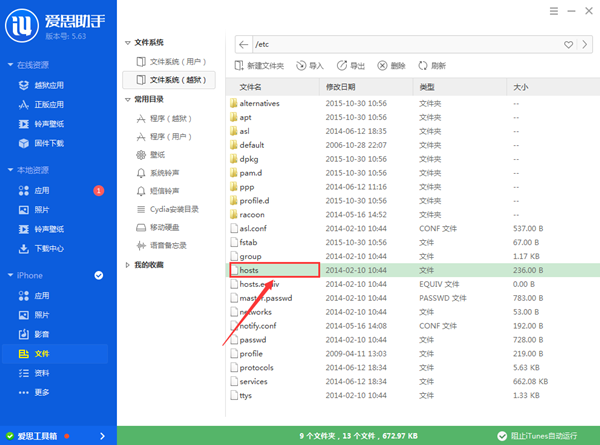The image size is (600, 445).
Task: Select the fstab file
Action: (415, 242)
